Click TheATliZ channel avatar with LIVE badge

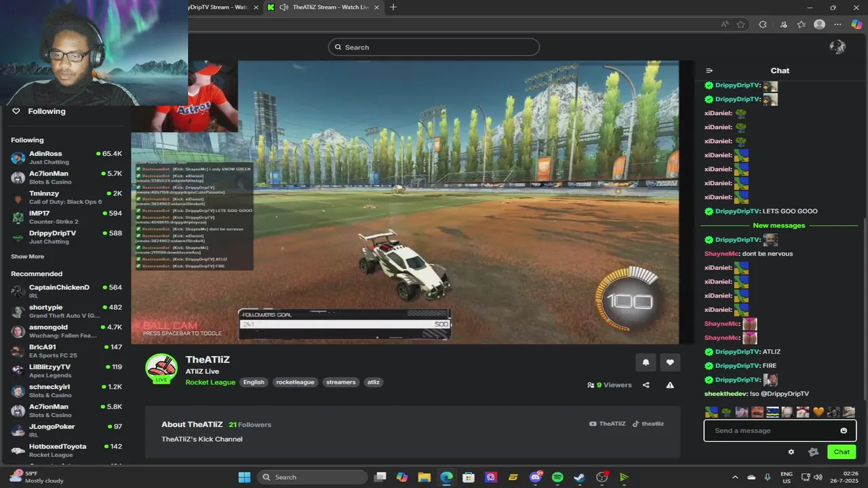click(x=161, y=369)
